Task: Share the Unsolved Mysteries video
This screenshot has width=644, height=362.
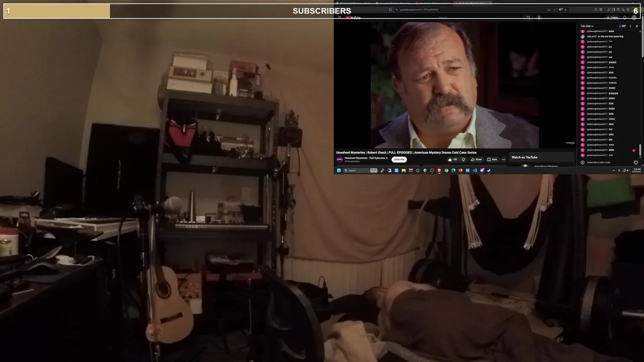Action: [x=476, y=159]
